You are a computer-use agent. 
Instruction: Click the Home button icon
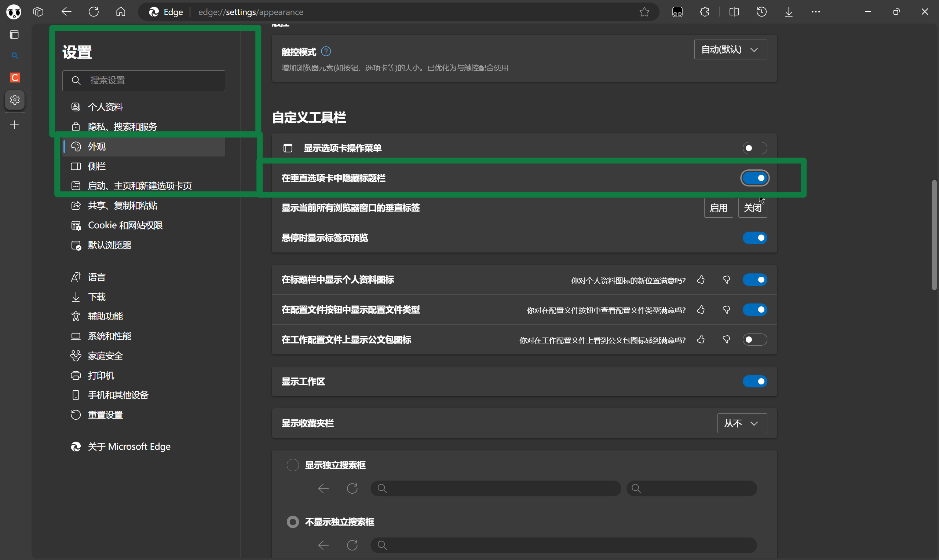(x=120, y=12)
